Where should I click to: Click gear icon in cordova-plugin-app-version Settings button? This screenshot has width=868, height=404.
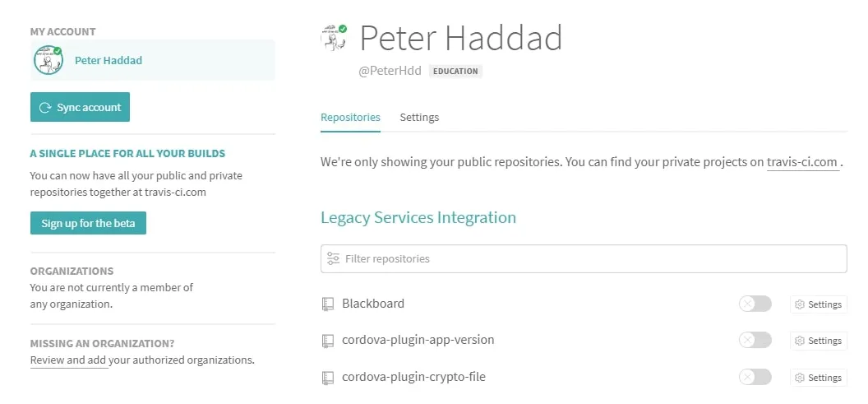[x=799, y=341]
